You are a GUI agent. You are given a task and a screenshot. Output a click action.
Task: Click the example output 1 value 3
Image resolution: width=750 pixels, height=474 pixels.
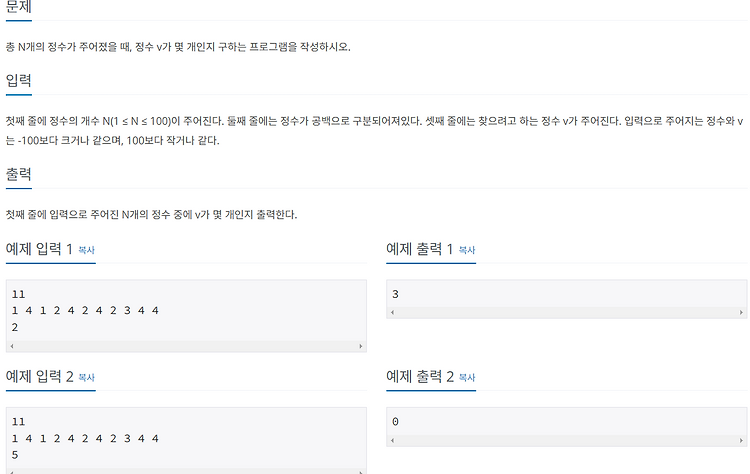pyautogui.click(x=395, y=294)
